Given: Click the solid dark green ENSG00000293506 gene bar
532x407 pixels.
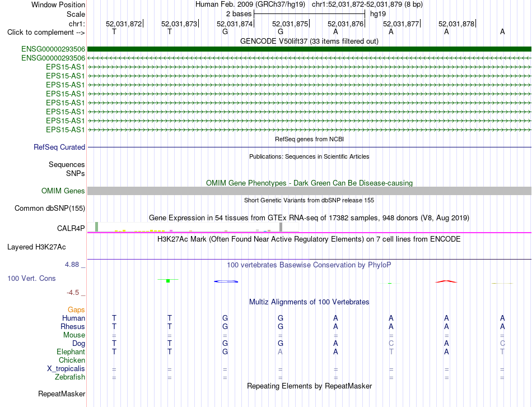Looking at the screenshot, I should (309, 49).
